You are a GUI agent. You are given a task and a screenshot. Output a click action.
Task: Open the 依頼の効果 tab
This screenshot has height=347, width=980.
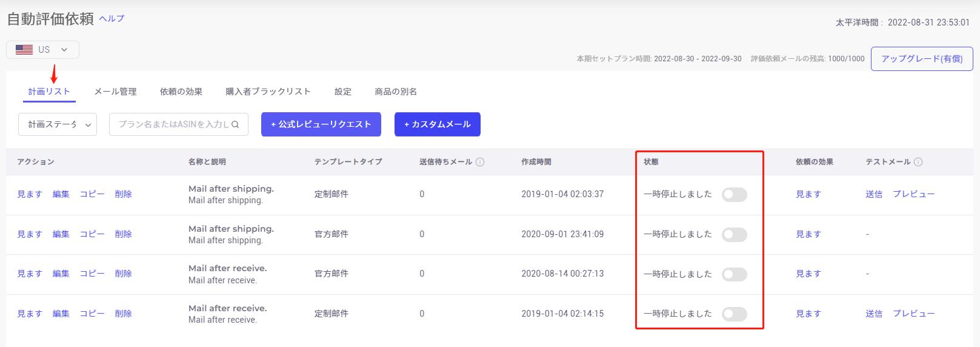[181, 92]
